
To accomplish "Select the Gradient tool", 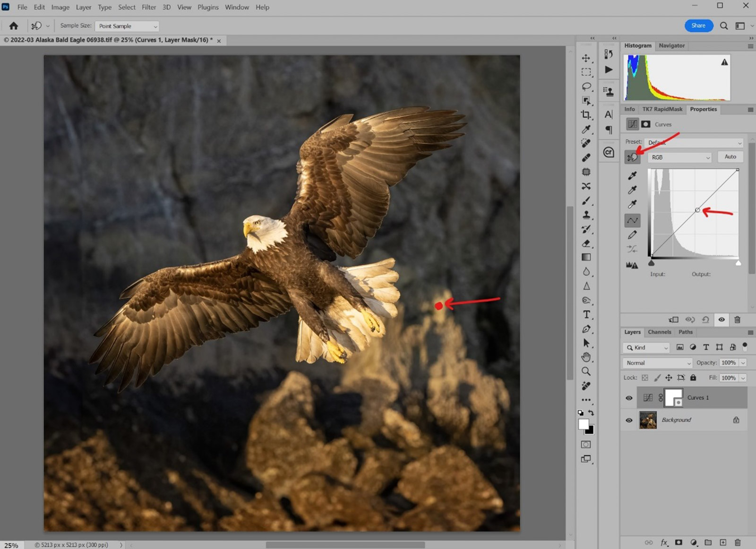I will [x=586, y=257].
